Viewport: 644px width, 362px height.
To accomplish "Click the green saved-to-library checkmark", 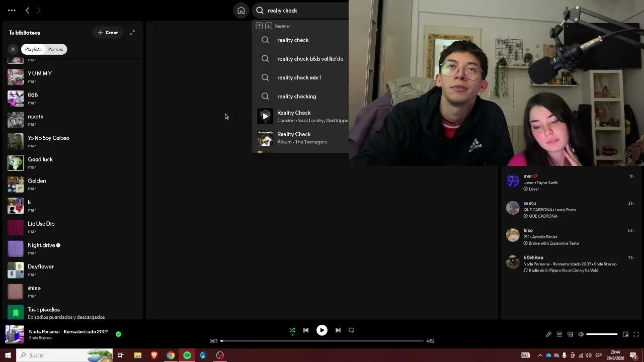I will click(118, 334).
